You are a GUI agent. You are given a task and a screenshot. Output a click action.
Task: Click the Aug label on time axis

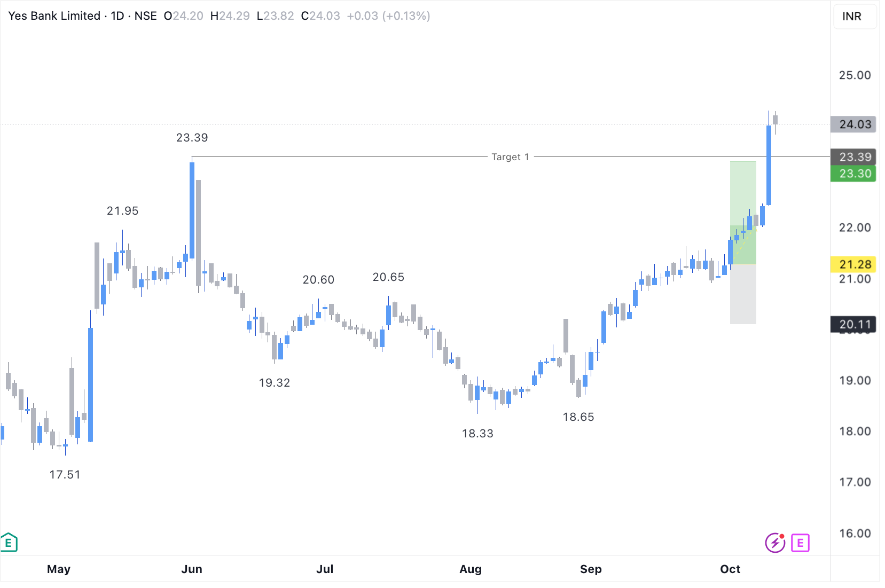tap(471, 569)
